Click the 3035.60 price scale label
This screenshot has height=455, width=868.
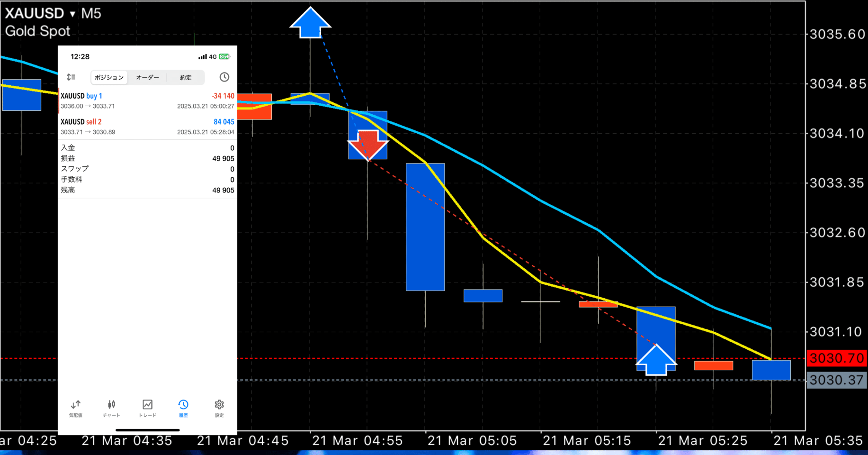coord(837,34)
